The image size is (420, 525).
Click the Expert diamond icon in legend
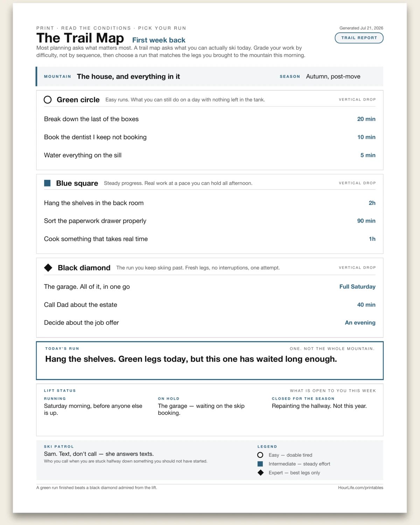click(x=260, y=472)
